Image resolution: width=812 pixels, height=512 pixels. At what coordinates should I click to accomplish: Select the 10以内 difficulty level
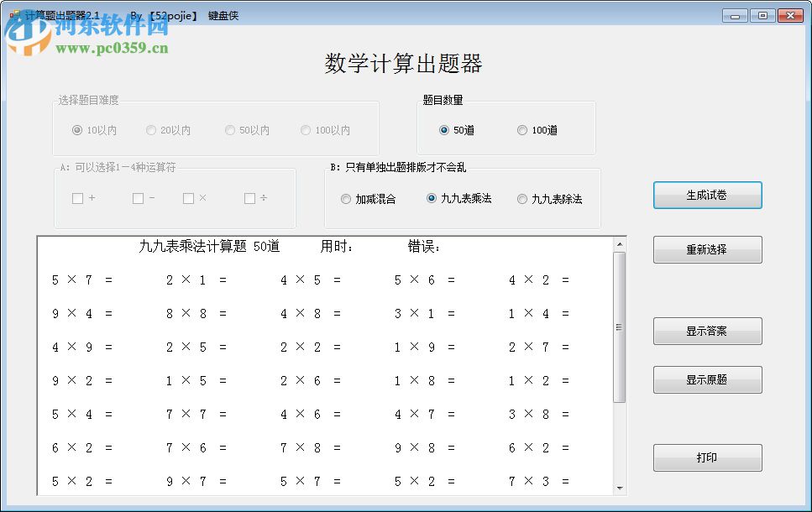point(76,130)
